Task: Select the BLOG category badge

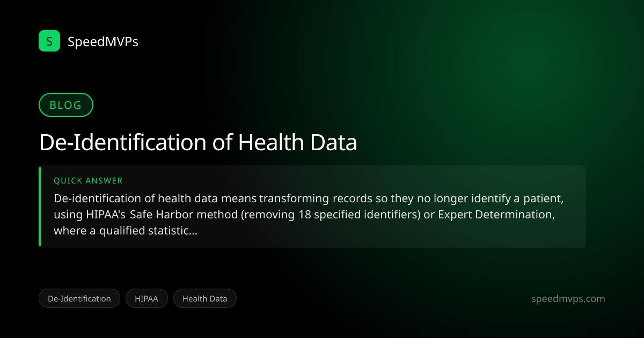Action: click(x=66, y=105)
